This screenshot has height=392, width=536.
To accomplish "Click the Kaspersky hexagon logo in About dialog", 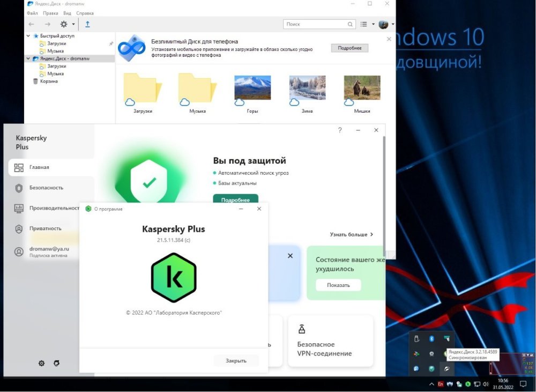I will tap(174, 277).
